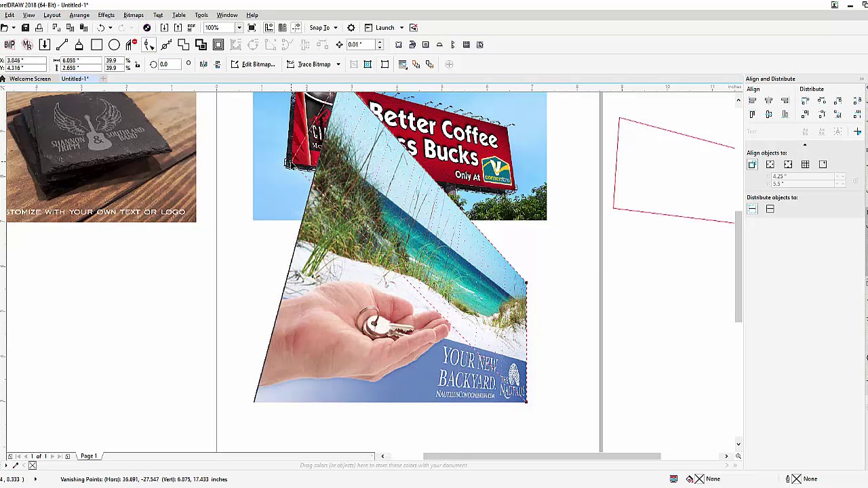Open the Bitmaps menu
The image size is (868, 488).
(134, 15)
